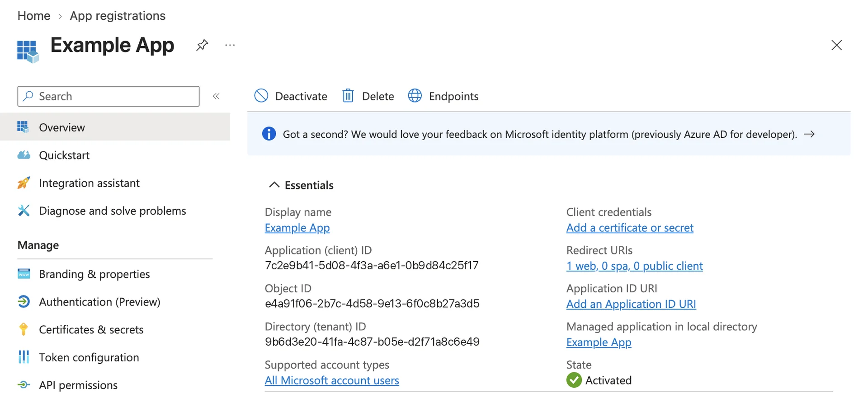Viewport: 868px width, 399px height.
Task: Click the Overview grid icon in sidebar
Action: click(x=23, y=127)
